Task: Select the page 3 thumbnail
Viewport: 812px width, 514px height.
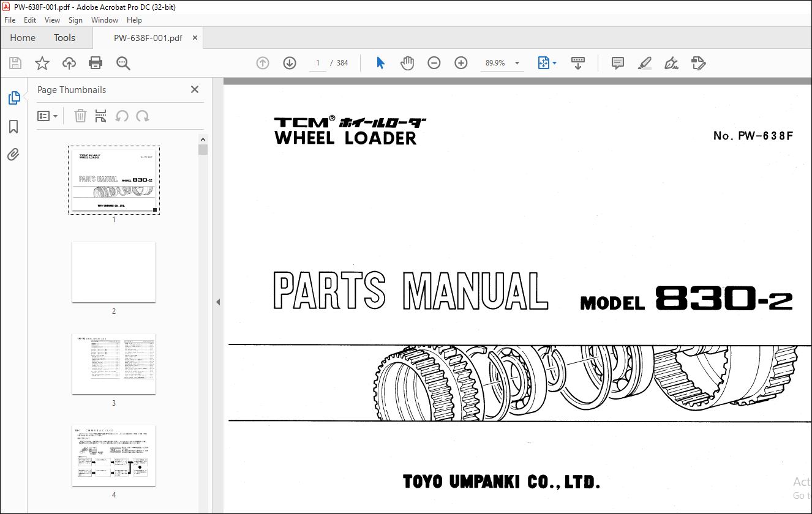Action: click(x=114, y=363)
